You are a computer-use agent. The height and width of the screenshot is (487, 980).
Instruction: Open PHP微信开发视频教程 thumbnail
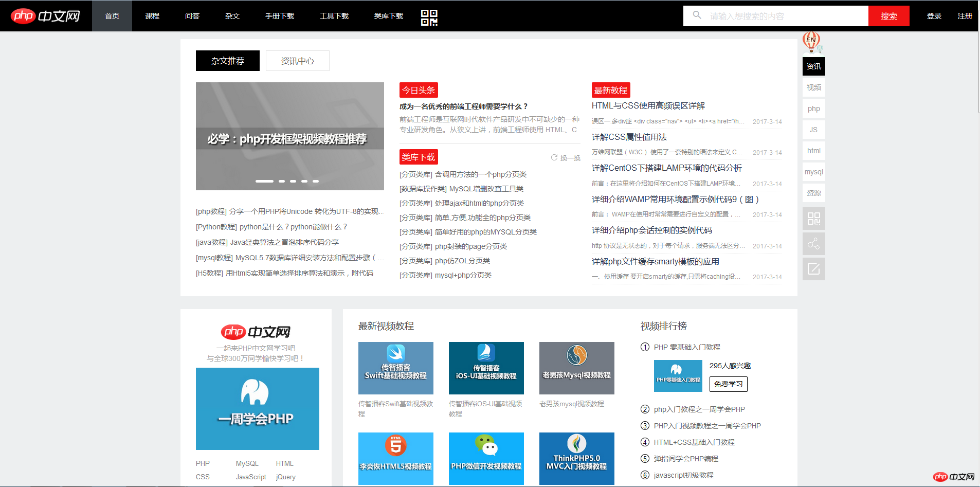pyautogui.click(x=486, y=459)
